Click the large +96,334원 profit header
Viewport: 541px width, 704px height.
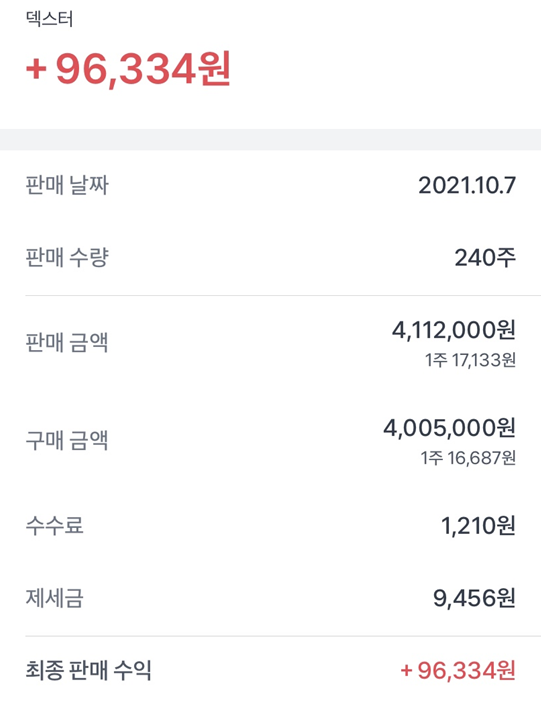click(x=128, y=69)
